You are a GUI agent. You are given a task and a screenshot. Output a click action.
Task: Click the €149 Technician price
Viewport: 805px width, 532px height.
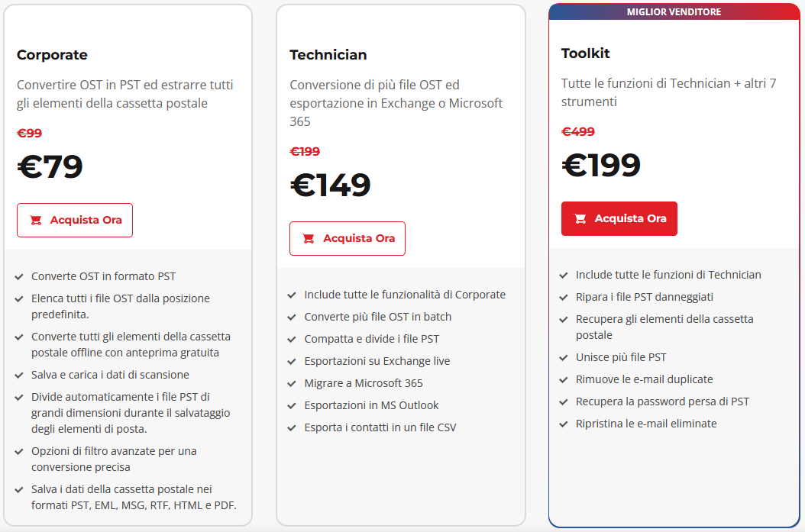(330, 185)
